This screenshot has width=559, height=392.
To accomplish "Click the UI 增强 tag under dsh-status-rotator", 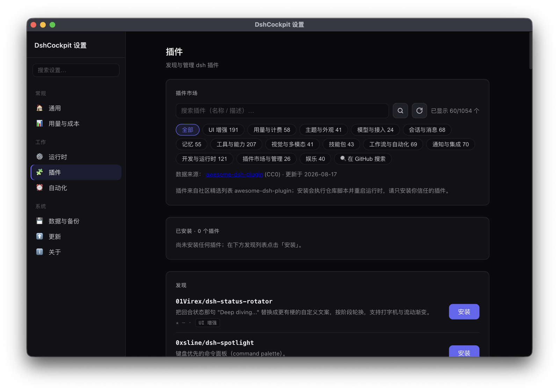I will tap(208, 323).
